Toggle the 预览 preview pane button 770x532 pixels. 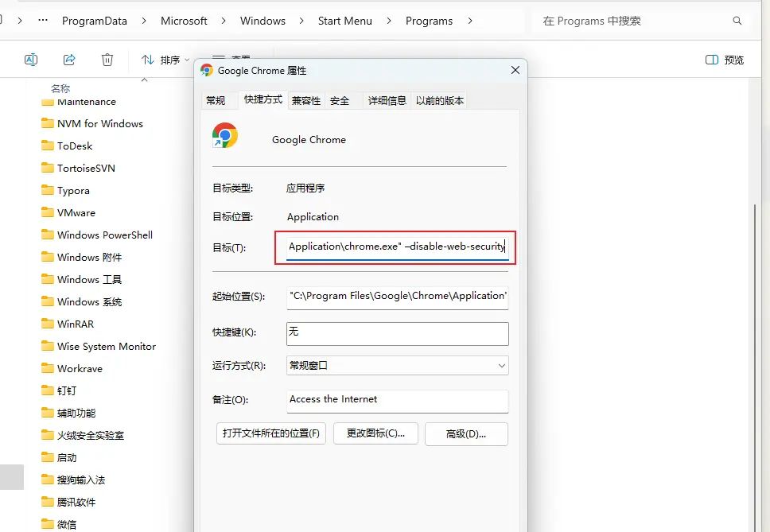coord(725,60)
